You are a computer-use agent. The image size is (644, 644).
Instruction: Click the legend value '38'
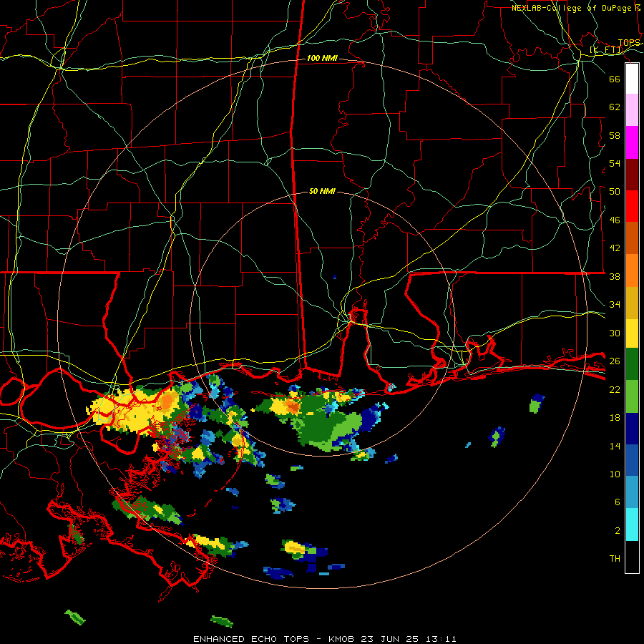(x=615, y=276)
